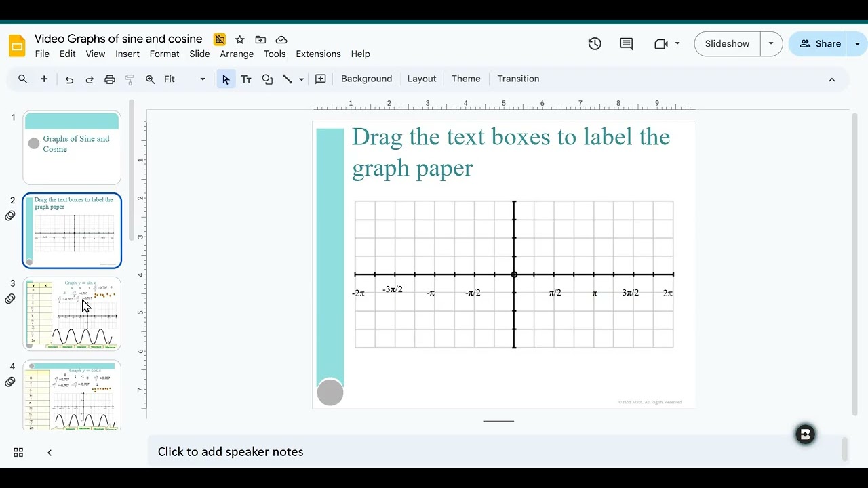Redo the last action
The height and width of the screenshot is (488, 868).
point(90,79)
